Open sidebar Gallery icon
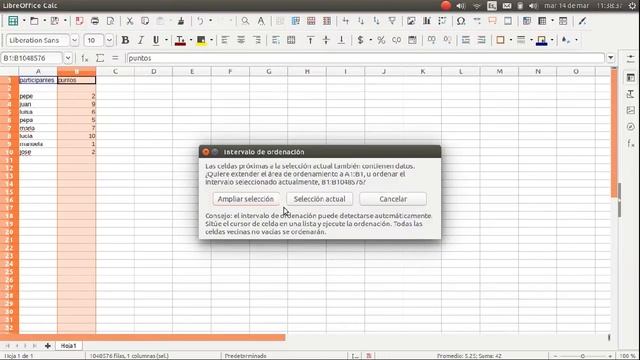 pyautogui.click(x=631, y=110)
